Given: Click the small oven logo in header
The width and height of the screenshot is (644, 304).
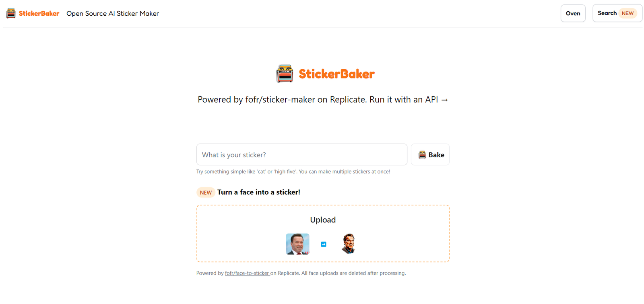Looking at the screenshot, I should pos(11,13).
